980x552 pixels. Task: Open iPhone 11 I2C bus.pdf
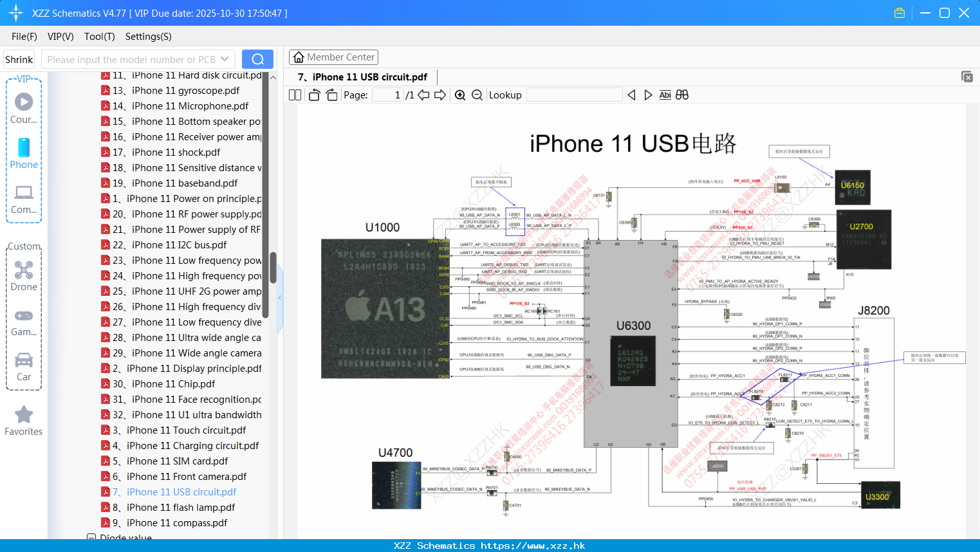pyautogui.click(x=164, y=245)
